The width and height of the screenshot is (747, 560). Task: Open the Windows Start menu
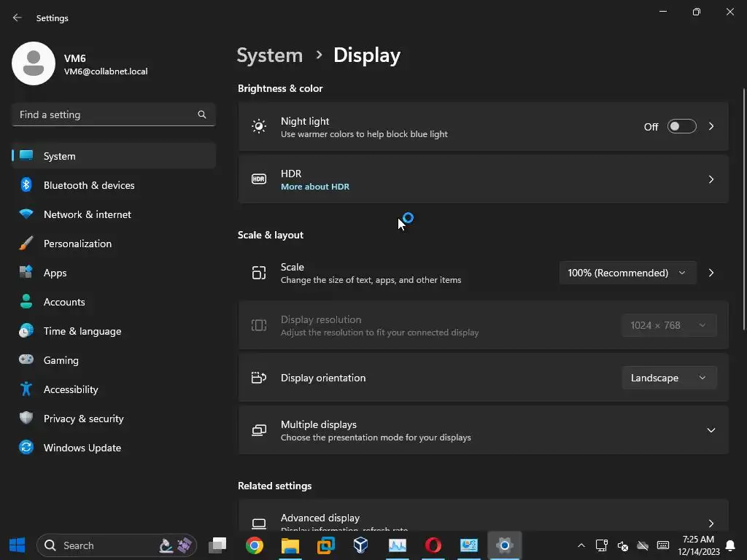point(18,545)
